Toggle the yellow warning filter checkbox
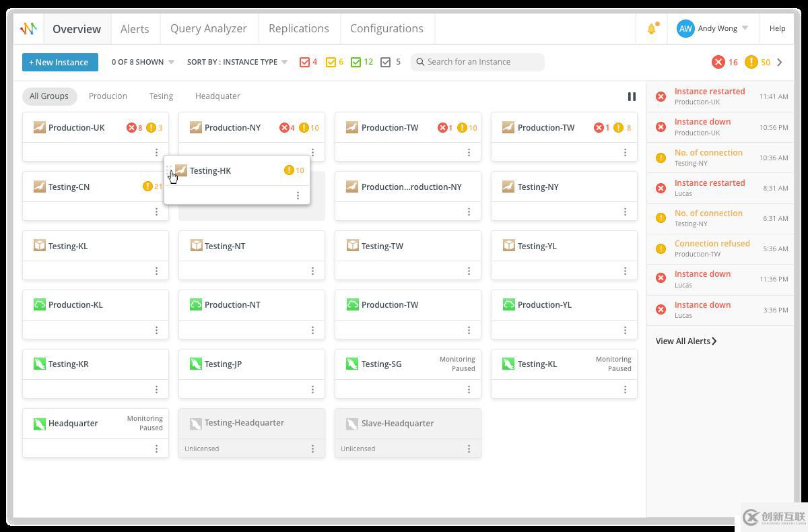808x532 pixels. 331,62
